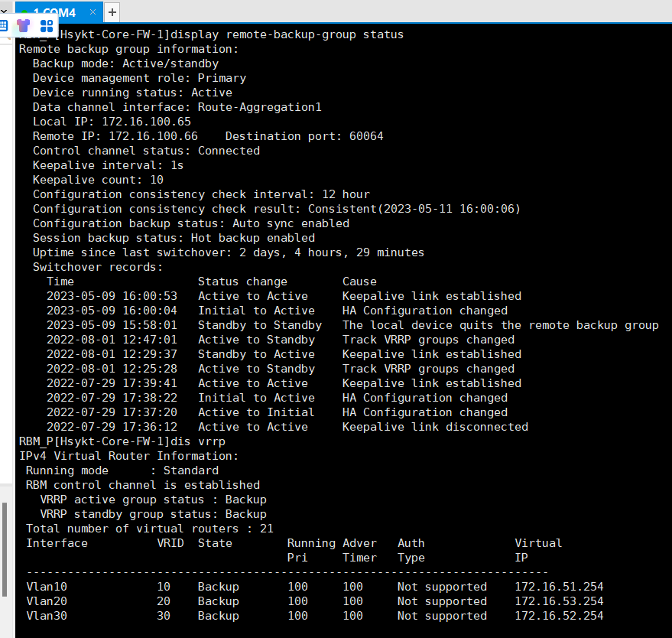The width and height of the screenshot is (672, 638).
Task: Click 'IPv4 Virtual Router Information:' heading
Action: [128, 456]
